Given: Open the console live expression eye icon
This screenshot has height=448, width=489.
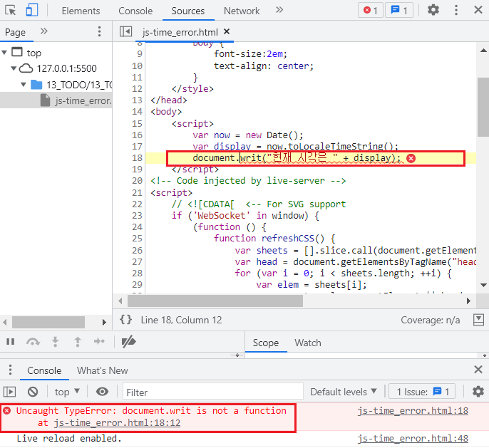Looking at the screenshot, I should point(102,392).
